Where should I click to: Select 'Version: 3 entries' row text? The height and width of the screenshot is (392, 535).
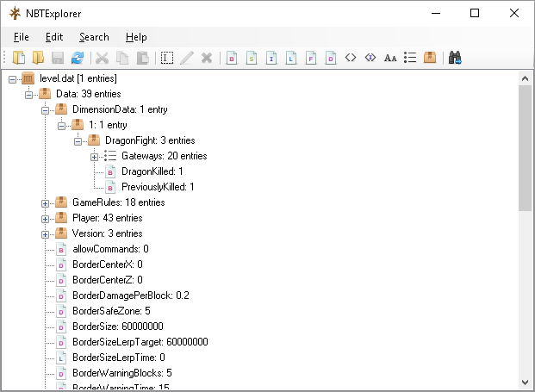(108, 233)
